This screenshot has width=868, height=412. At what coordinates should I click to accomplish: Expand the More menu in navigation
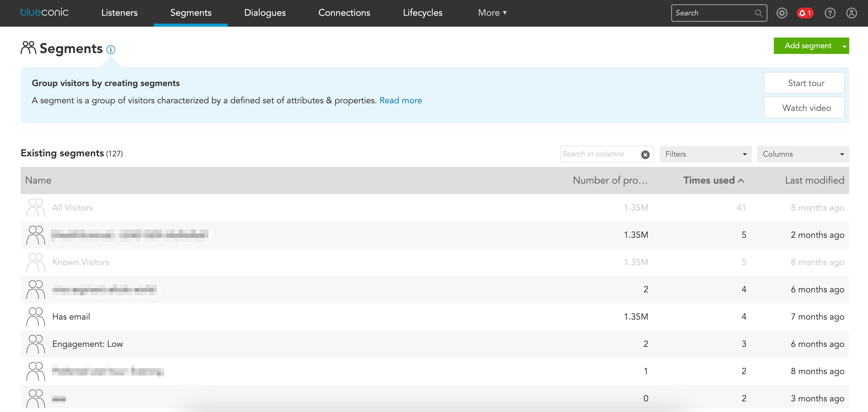pyautogui.click(x=492, y=13)
